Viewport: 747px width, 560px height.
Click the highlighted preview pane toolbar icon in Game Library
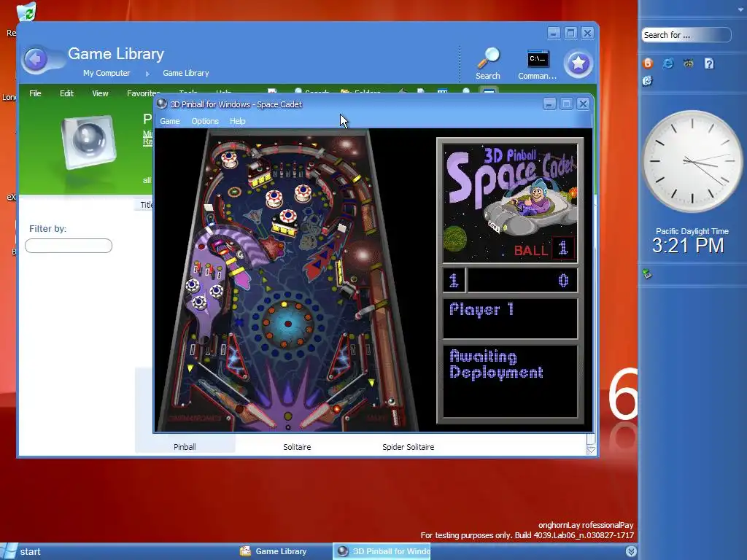[x=488, y=91]
